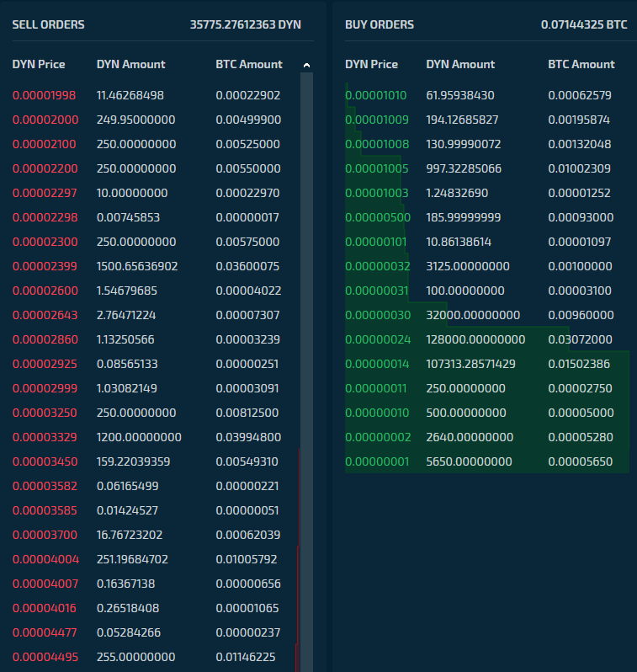Viewport: 637px width, 672px height.
Task: Select buy order priced 0.00000101
Action: (x=487, y=242)
